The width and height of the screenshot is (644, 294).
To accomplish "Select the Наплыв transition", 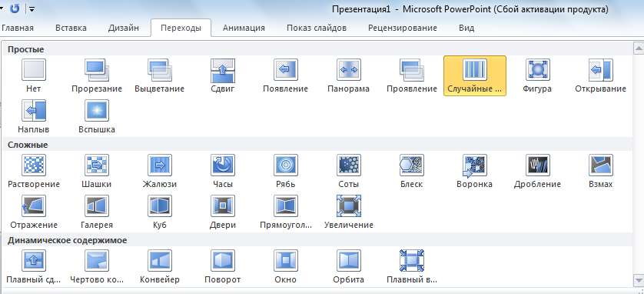I will [34, 116].
